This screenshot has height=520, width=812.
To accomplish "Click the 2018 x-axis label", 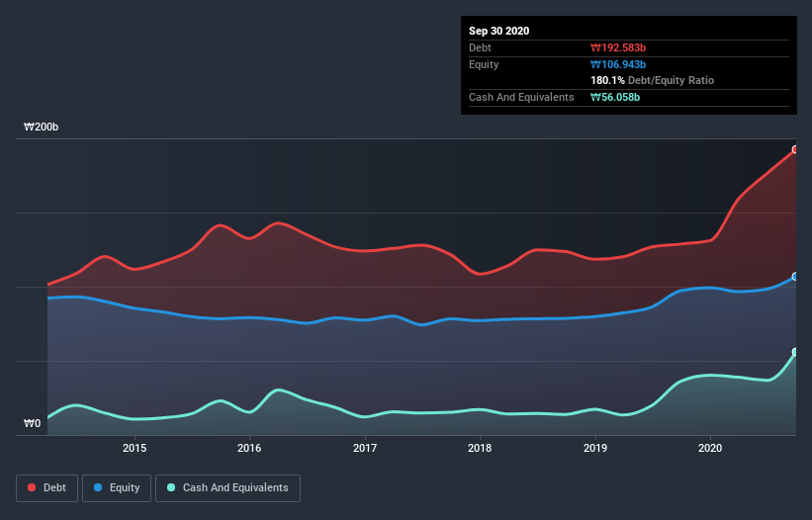I will (480, 448).
